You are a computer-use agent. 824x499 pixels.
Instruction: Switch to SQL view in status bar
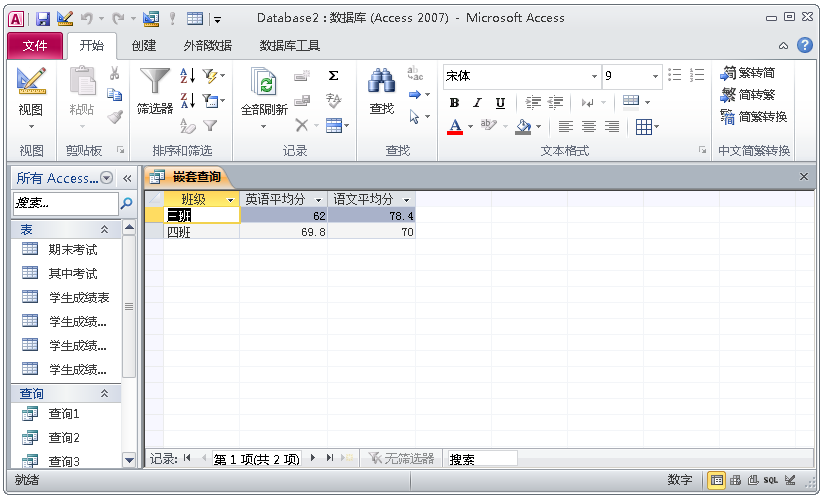tap(770, 480)
